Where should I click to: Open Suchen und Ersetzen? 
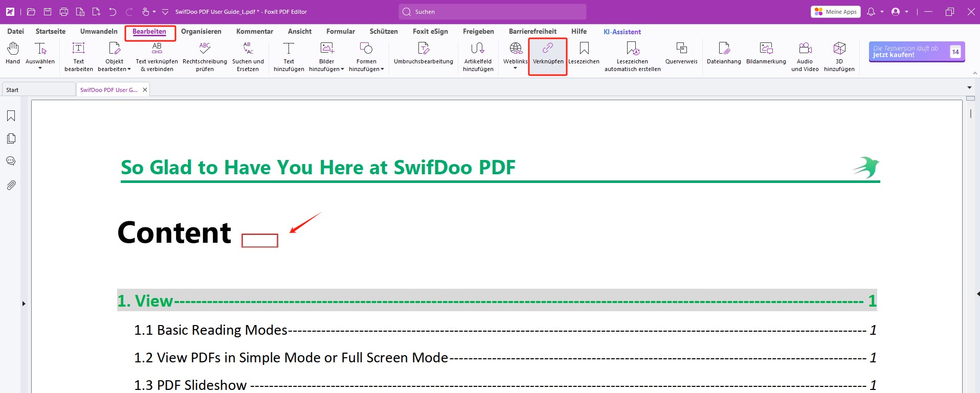pyautogui.click(x=248, y=57)
